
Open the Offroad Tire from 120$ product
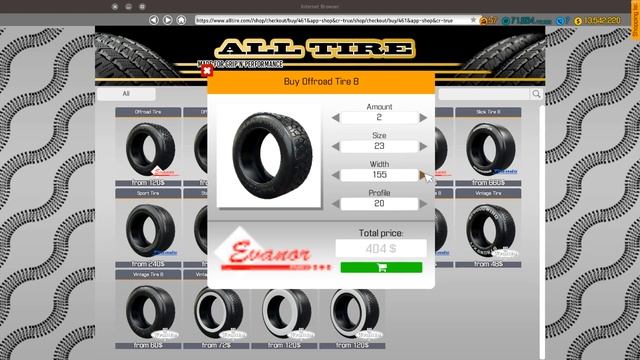pos(148,147)
